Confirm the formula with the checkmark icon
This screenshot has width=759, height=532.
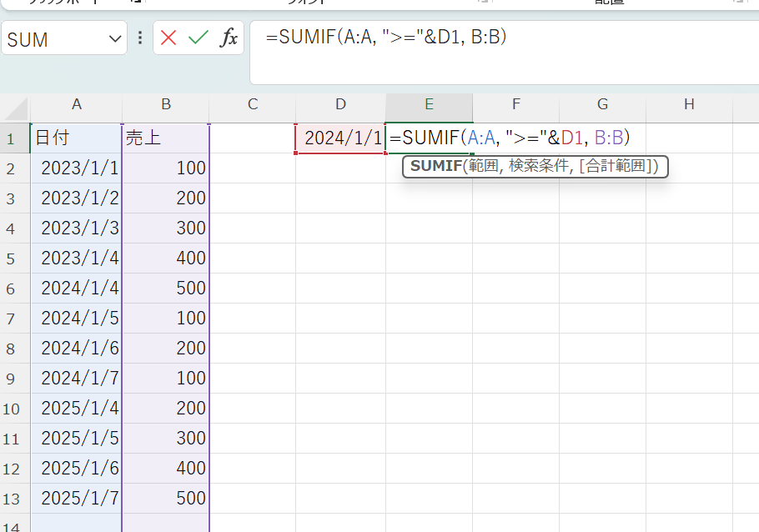tap(198, 38)
